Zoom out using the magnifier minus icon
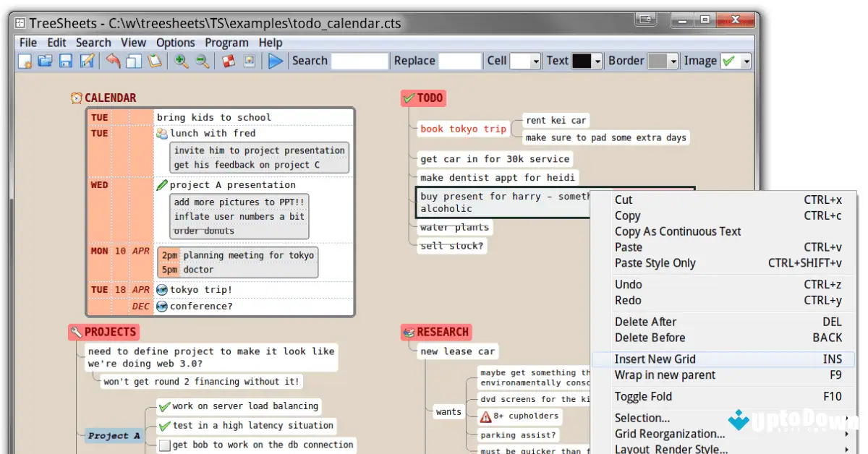 (201, 61)
